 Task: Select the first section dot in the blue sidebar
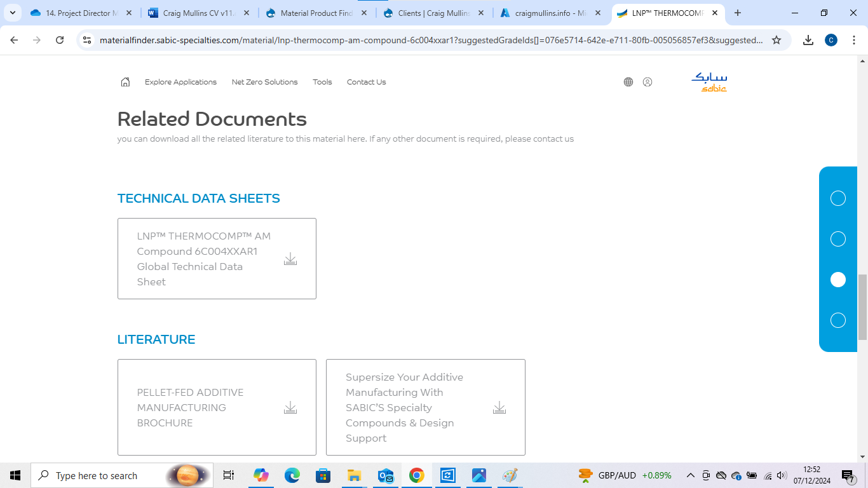838,198
